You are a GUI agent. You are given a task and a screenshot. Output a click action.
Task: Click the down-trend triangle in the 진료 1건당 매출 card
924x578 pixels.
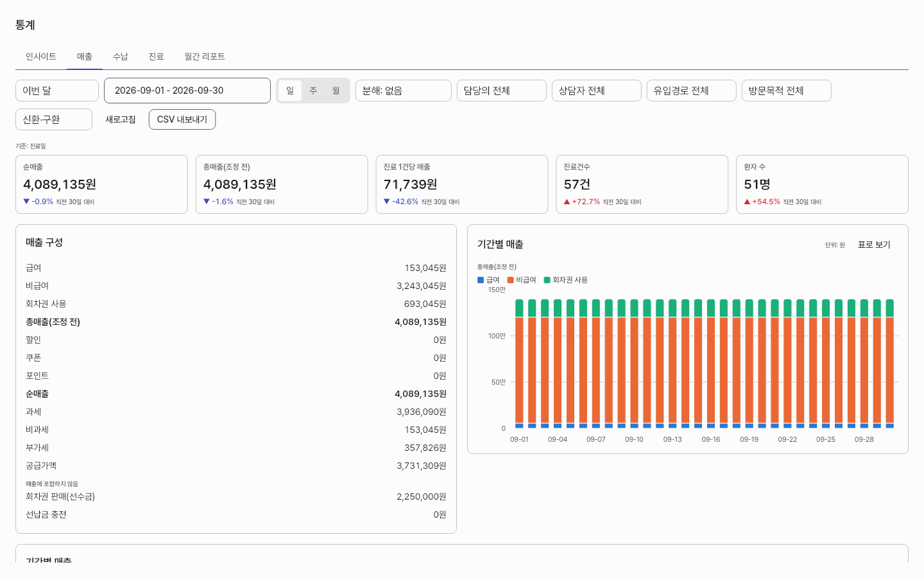pos(387,202)
